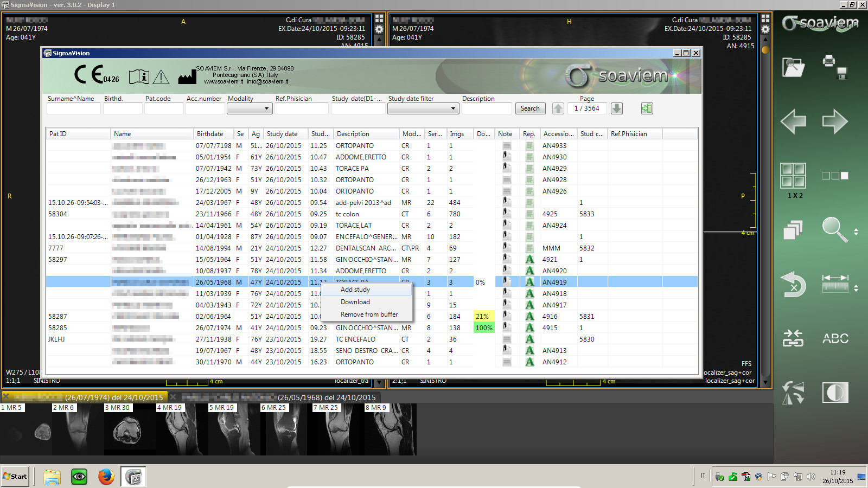
Task: Select the TC ENCEFALO row
Action: 372,339
